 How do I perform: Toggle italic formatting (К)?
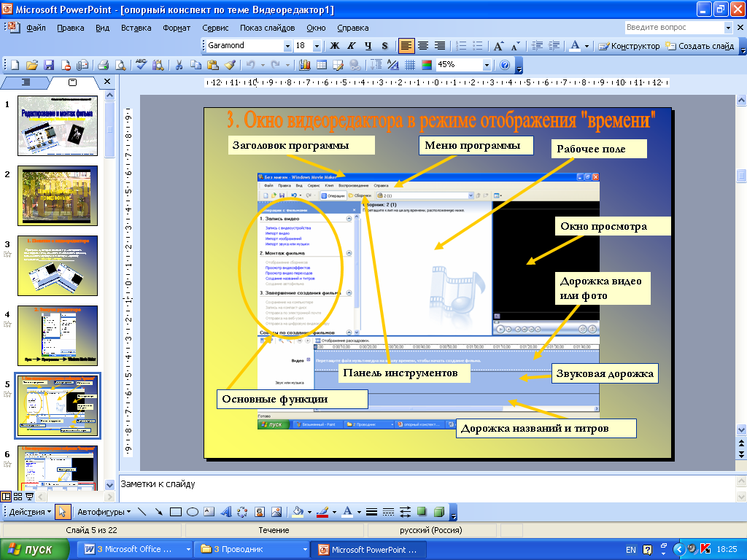(x=351, y=46)
